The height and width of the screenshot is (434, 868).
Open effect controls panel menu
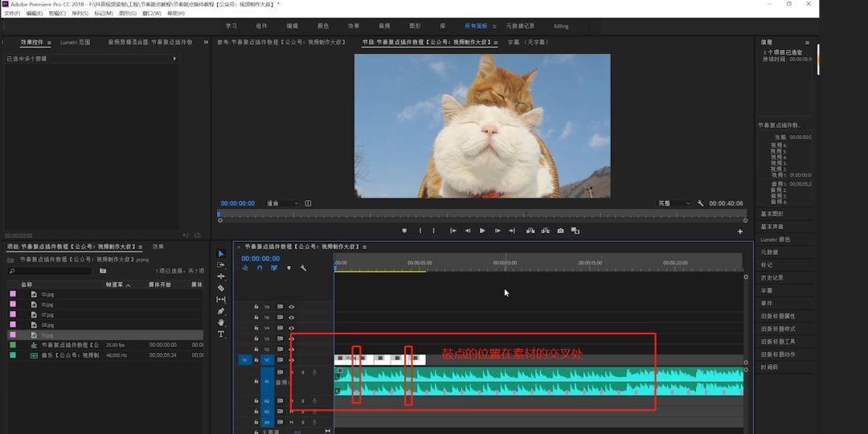[x=49, y=42]
